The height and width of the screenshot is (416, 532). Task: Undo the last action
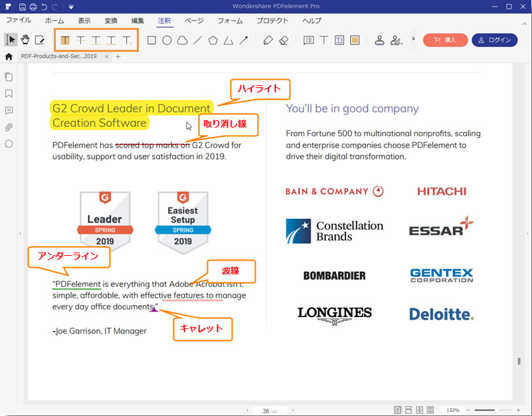coord(44,7)
